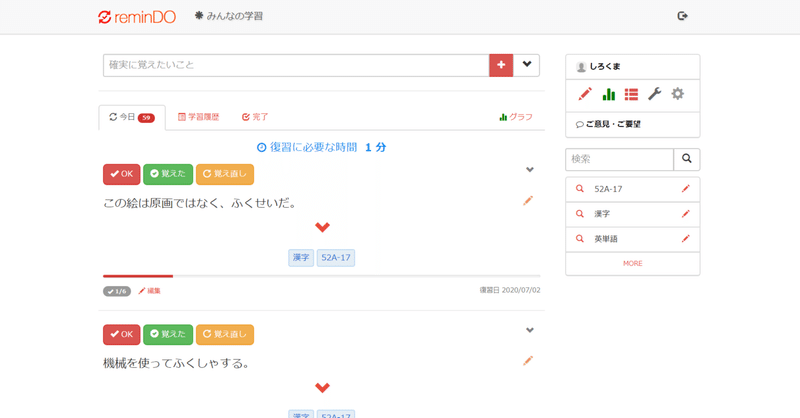Click the orange pencil on ふくしゃする card
Image resolution: width=800 pixels, height=418 pixels.
tap(528, 361)
